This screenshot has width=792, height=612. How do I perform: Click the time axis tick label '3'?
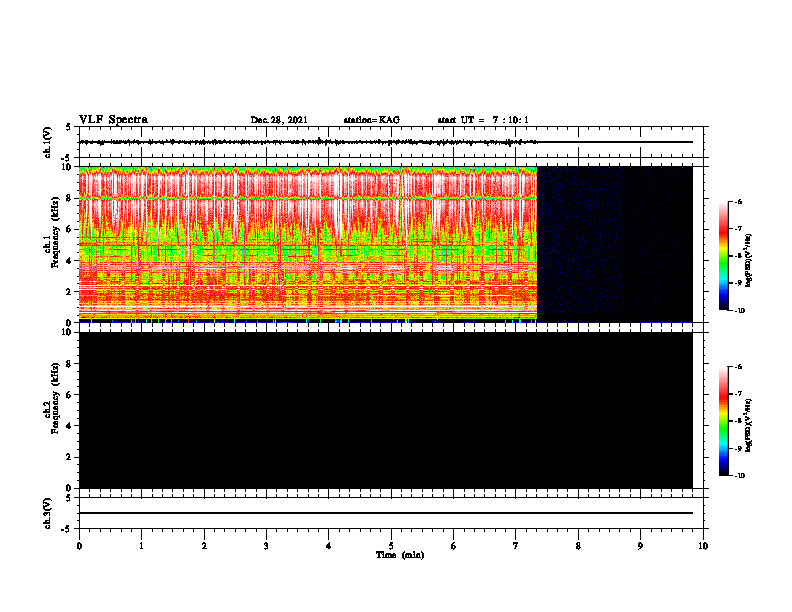coord(266,546)
